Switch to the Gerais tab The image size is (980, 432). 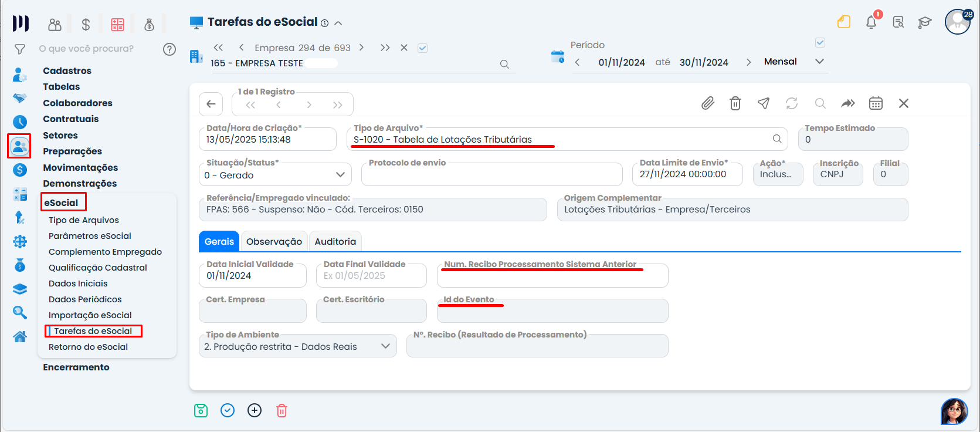(x=219, y=241)
